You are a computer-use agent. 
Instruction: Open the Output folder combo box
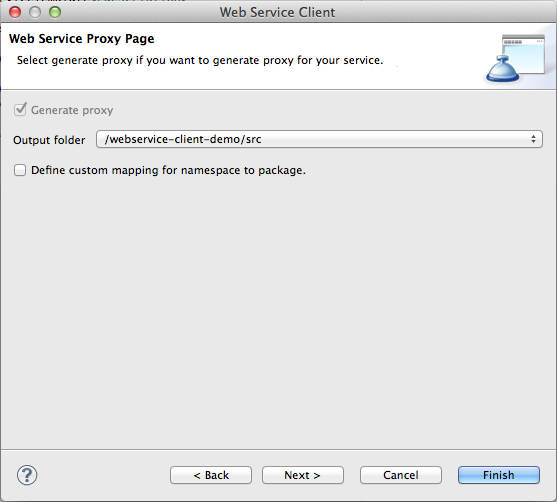(x=319, y=139)
